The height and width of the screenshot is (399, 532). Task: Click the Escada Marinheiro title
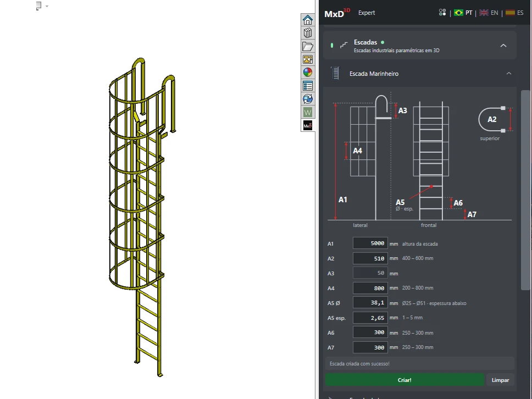pyautogui.click(x=374, y=74)
